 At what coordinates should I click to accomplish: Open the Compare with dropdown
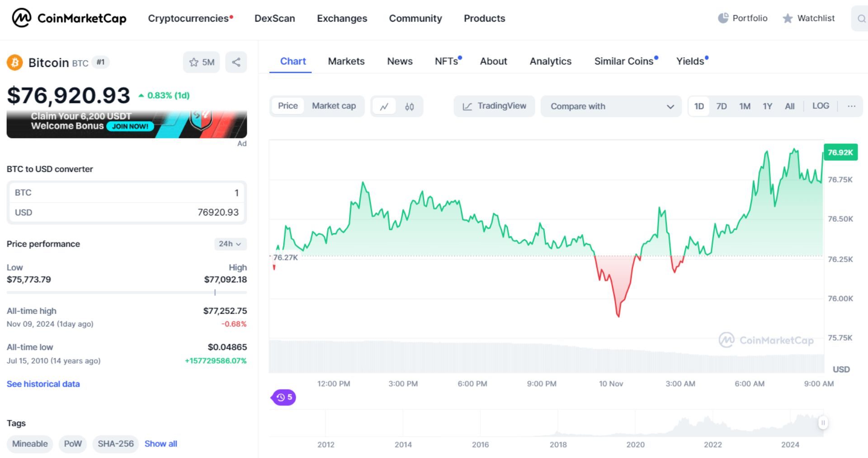coord(611,106)
